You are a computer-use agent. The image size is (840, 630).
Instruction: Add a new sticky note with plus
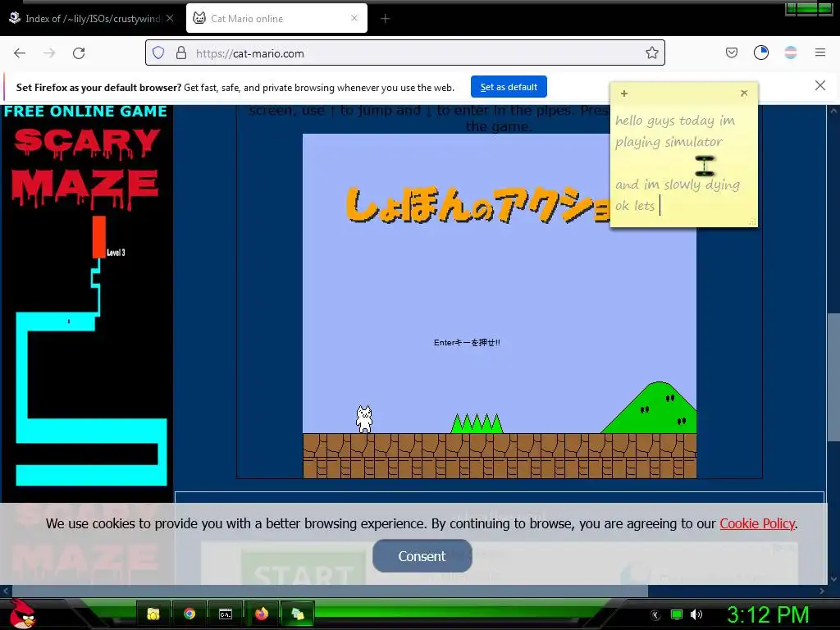[624, 94]
